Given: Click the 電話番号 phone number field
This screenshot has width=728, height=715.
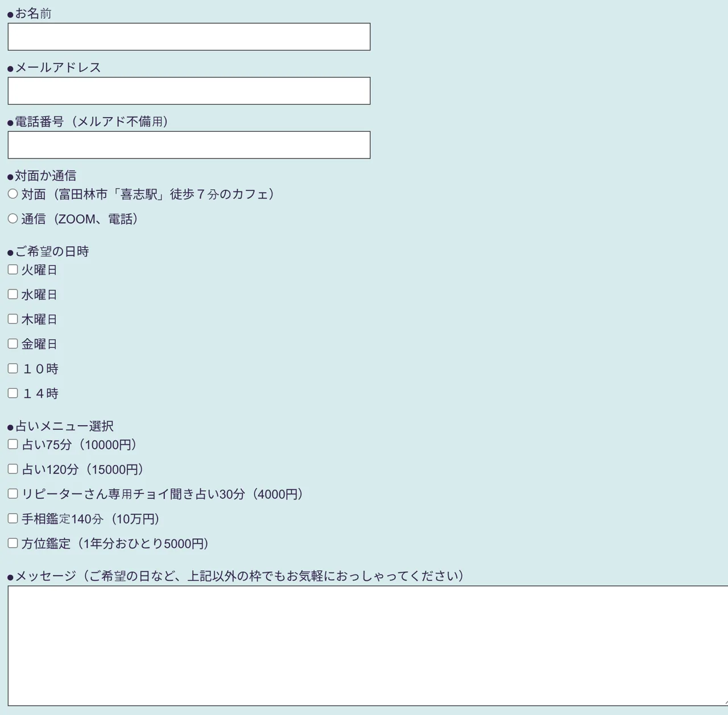Looking at the screenshot, I should pos(189,145).
